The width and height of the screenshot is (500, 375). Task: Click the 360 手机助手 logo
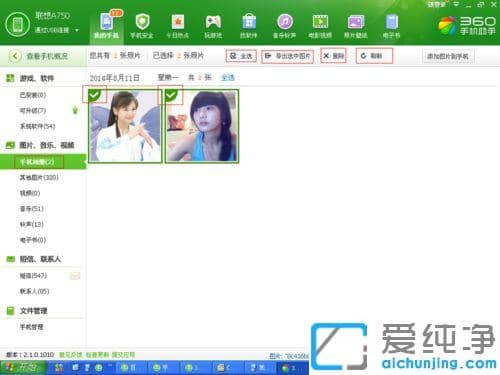(467, 26)
